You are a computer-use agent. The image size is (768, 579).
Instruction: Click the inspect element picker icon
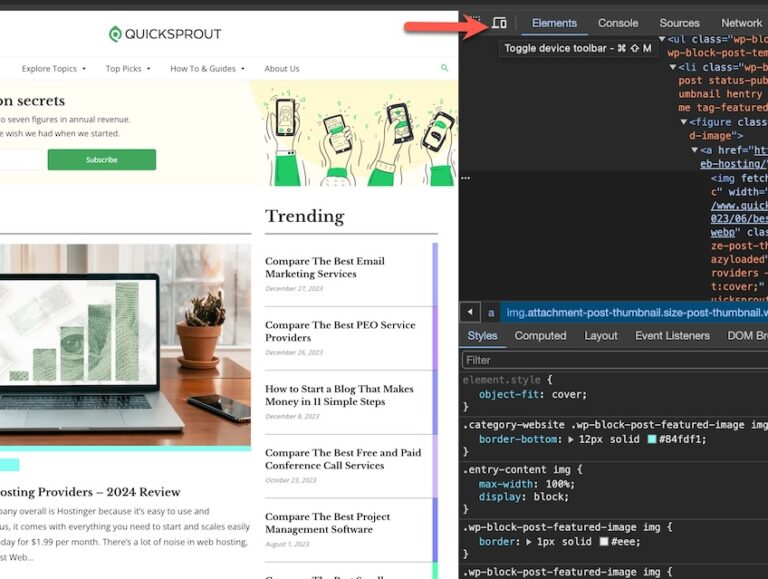475,23
